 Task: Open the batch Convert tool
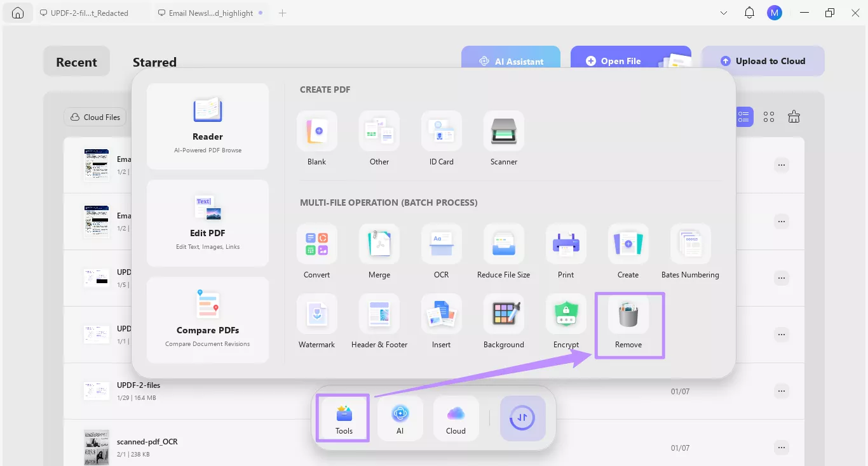pyautogui.click(x=317, y=252)
